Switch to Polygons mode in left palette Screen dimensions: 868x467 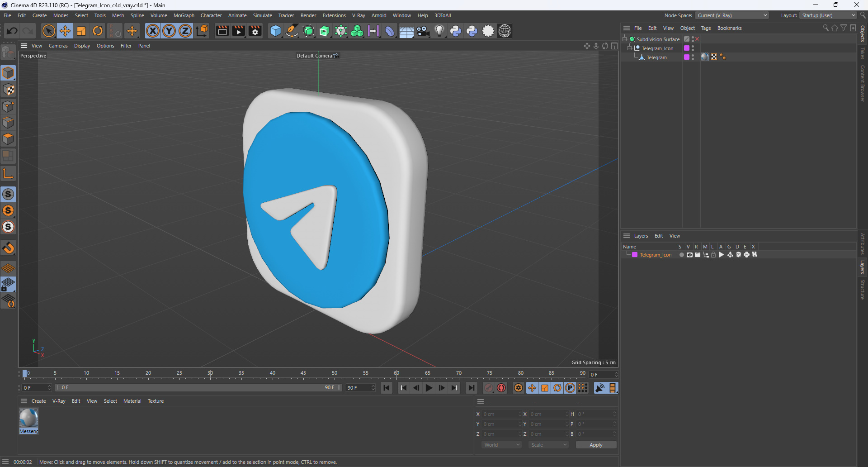[x=8, y=139]
